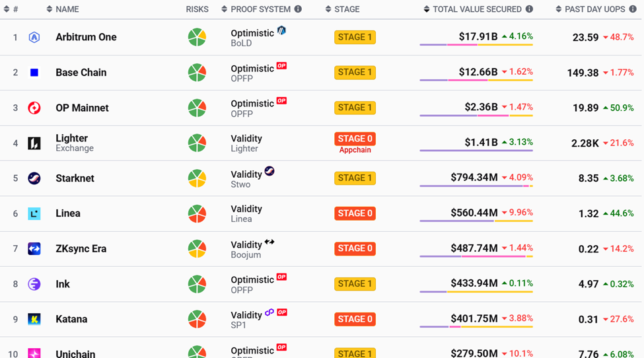The height and width of the screenshot is (358, 644).
Task: Open the Proof System info icon
Action: click(x=298, y=9)
